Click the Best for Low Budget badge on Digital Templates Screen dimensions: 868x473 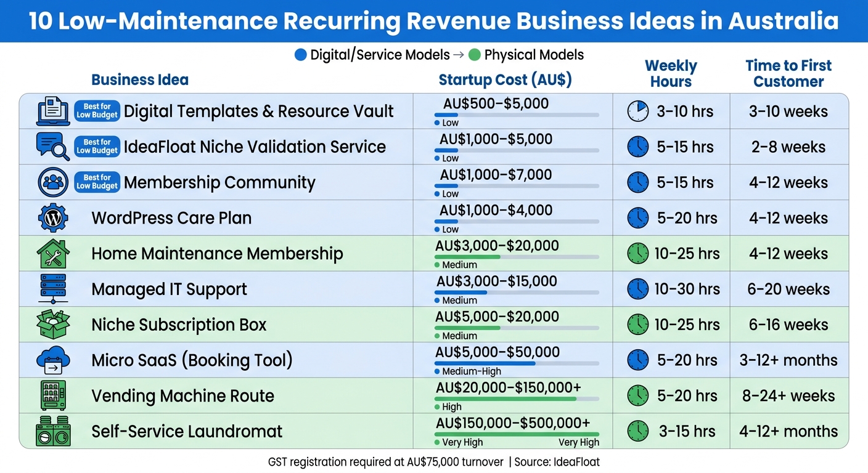coord(97,111)
